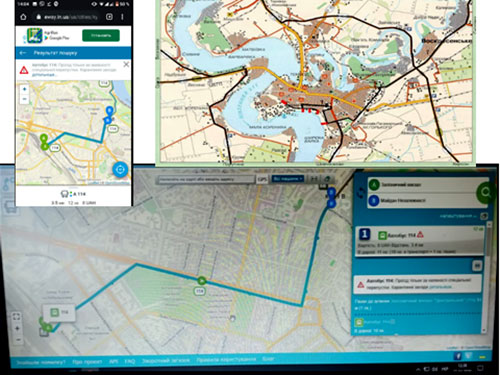Click the green bus icon in route option 1
Screen dimensions: 500x375
click(x=382, y=236)
